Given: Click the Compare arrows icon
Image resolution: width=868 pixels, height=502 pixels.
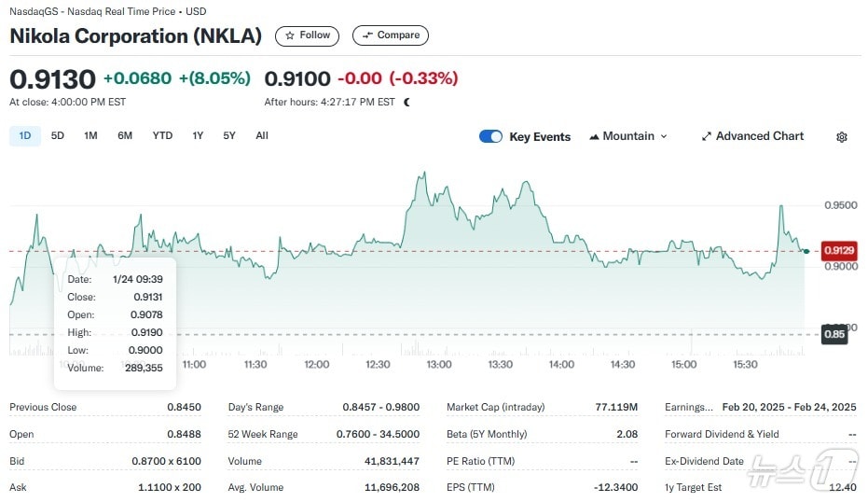Looking at the screenshot, I should click(x=367, y=35).
